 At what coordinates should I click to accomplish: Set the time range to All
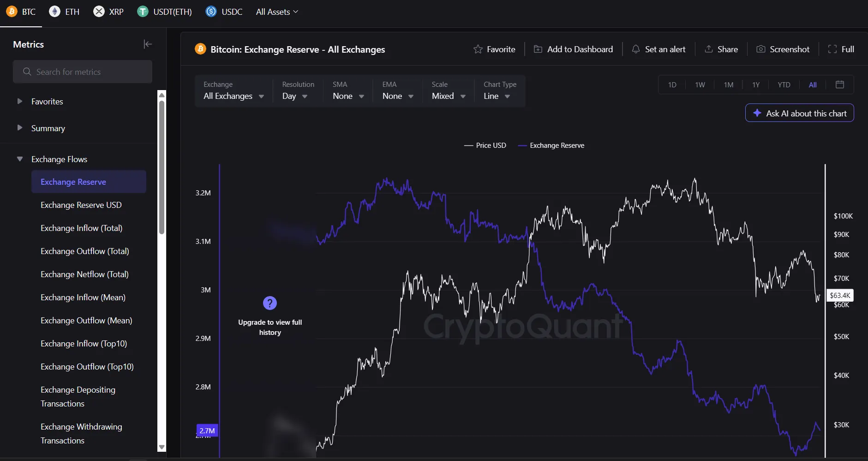click(x=813, y=85)
